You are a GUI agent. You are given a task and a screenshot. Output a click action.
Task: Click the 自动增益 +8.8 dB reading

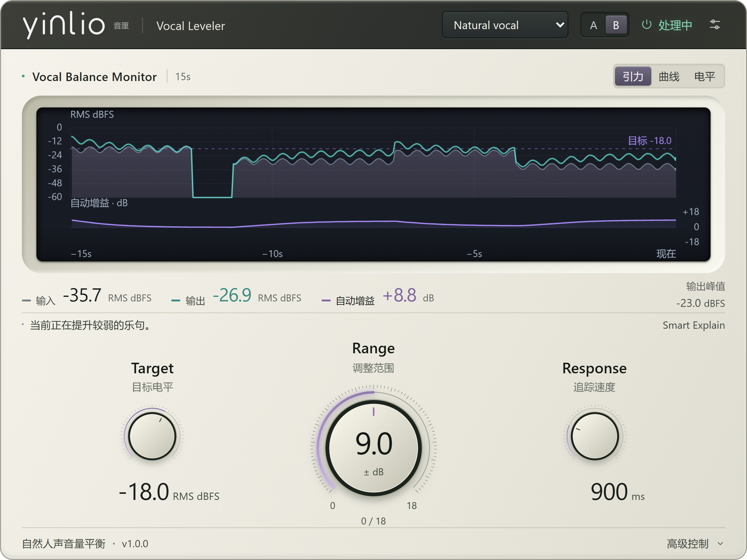click(377, 296)
